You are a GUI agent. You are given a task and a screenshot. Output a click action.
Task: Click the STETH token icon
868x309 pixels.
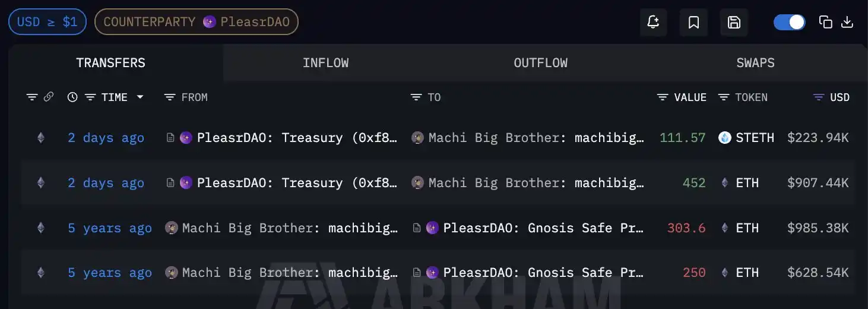coord(724,138)
